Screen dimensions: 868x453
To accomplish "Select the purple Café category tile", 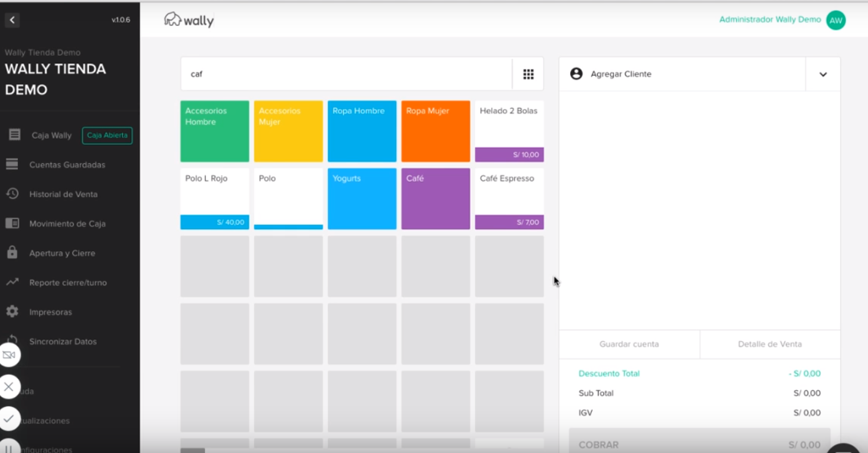I will tap(435, 199).
